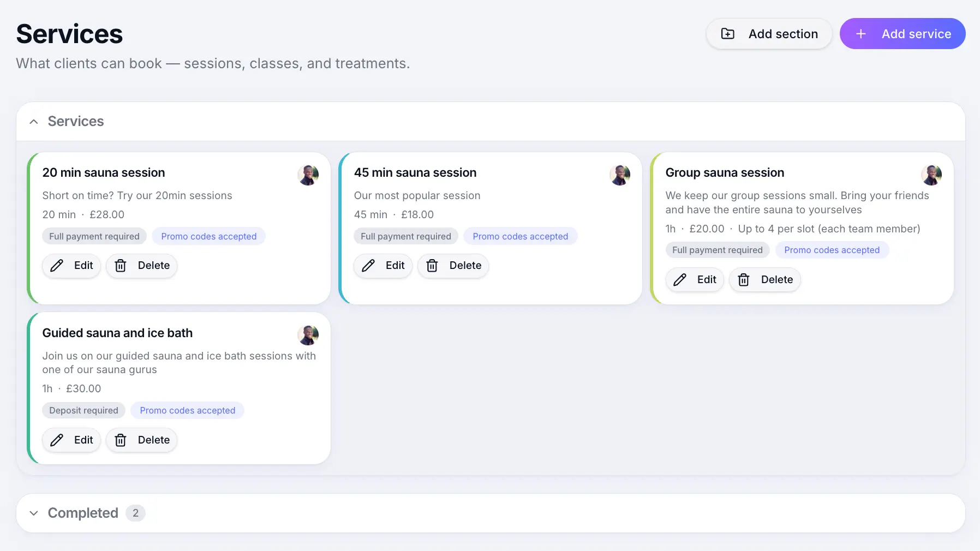Viewport: 980px width, 551px height.
Task: Click the plus icon in Add service
Action: [x=861, y=34]
